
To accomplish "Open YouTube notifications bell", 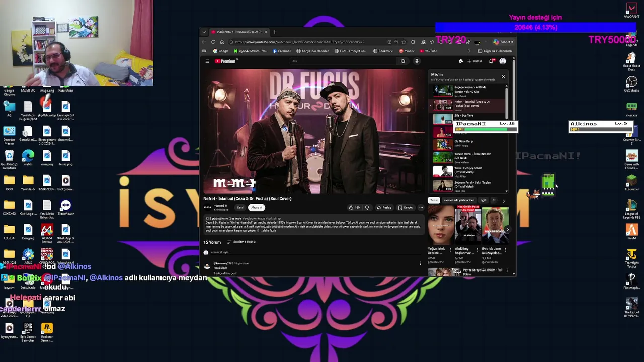I will (x=491, y=61).
